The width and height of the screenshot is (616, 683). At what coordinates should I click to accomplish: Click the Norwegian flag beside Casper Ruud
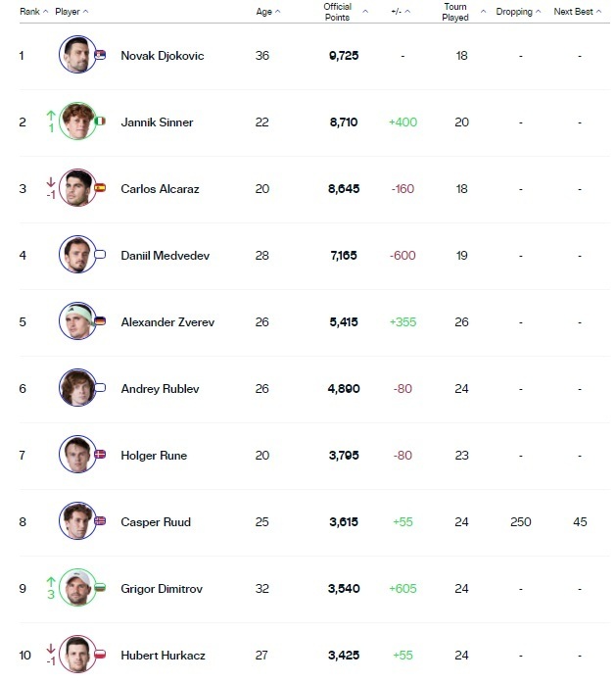pos(100,521)
